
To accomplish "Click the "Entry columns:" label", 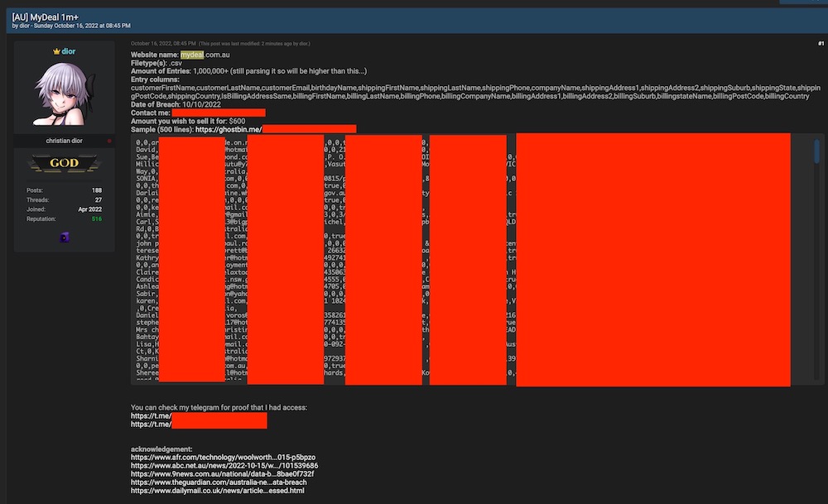I will click(156, 79).
